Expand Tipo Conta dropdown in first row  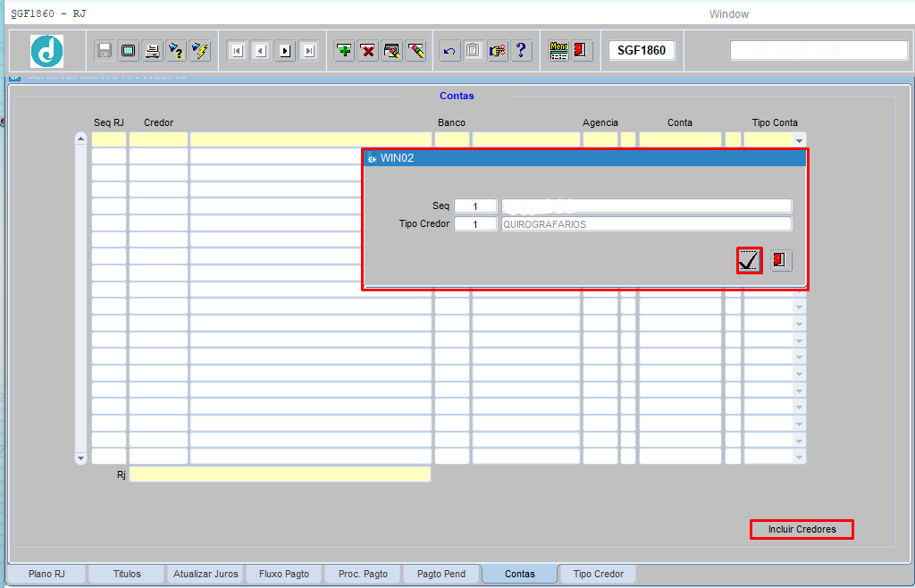[x=799, y=140]
